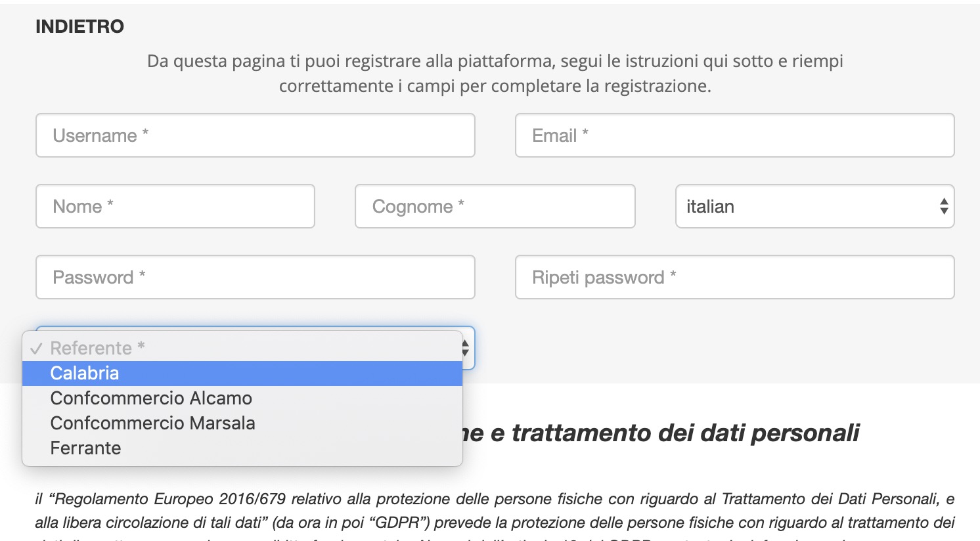Focus the Cognome text field

[x=495, y=206]
